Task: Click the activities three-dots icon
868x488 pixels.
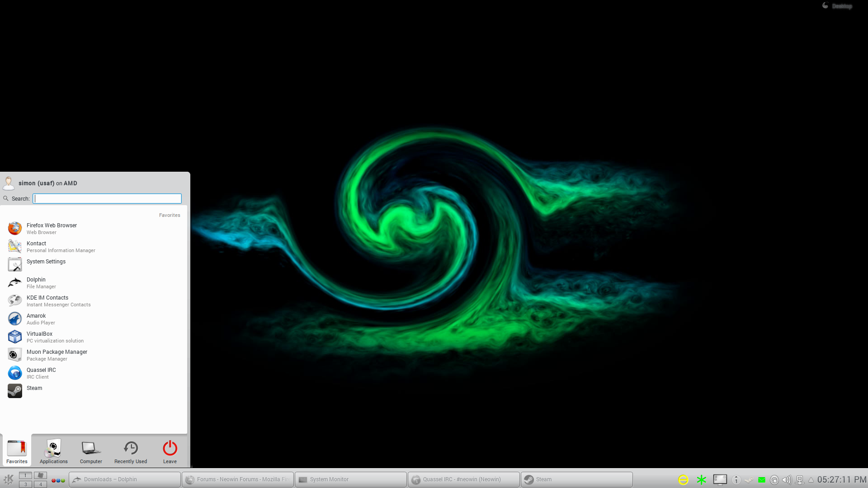Action: [58, 480]
